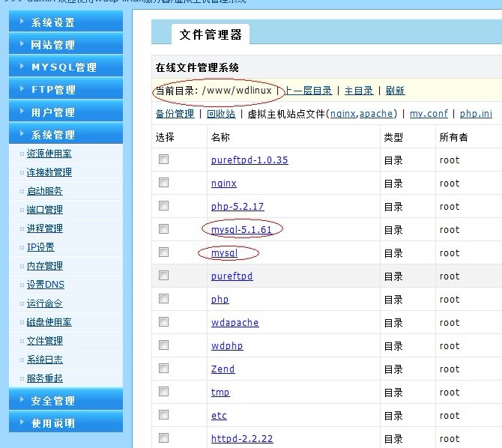
Task: Go to 主目录 home directory
Action: click(x=359, y=91)
